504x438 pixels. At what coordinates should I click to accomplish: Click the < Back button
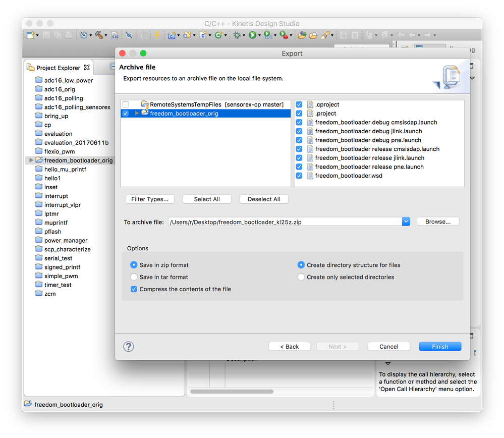(289, 346)
